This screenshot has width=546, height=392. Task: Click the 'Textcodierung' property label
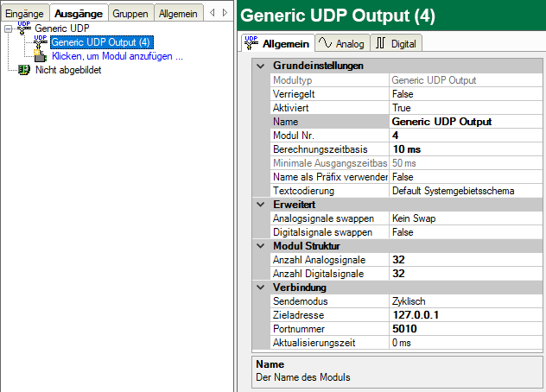click(x=303, y=191)
